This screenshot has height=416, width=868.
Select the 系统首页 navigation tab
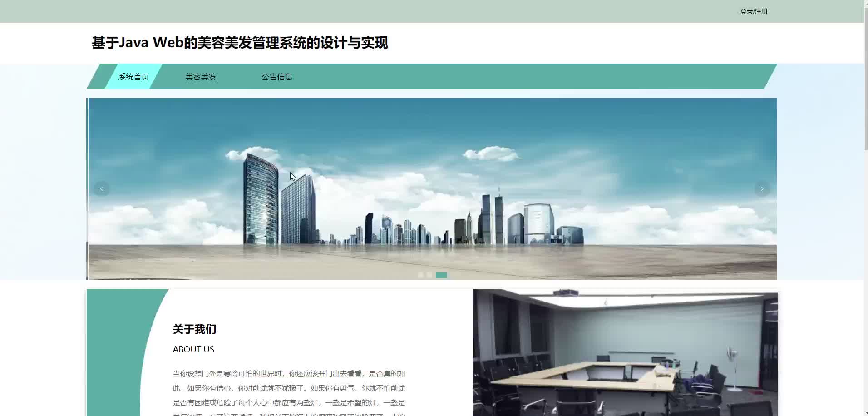133,77
